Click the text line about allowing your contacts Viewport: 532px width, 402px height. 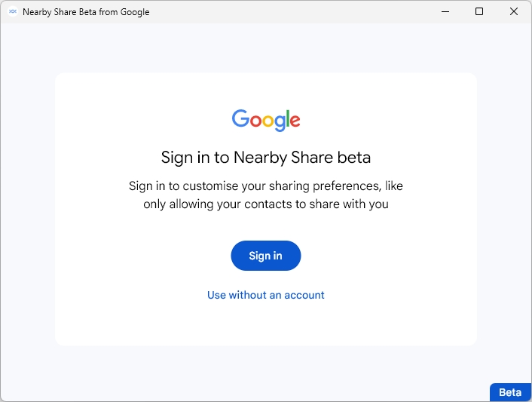(x=266, y=204)
